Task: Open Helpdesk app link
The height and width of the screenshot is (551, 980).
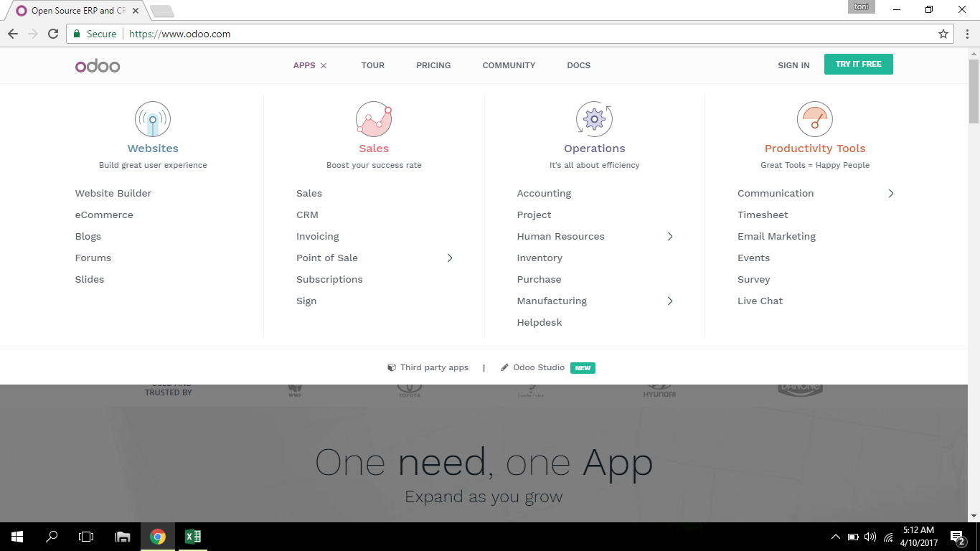Action: tap(540, 322)
